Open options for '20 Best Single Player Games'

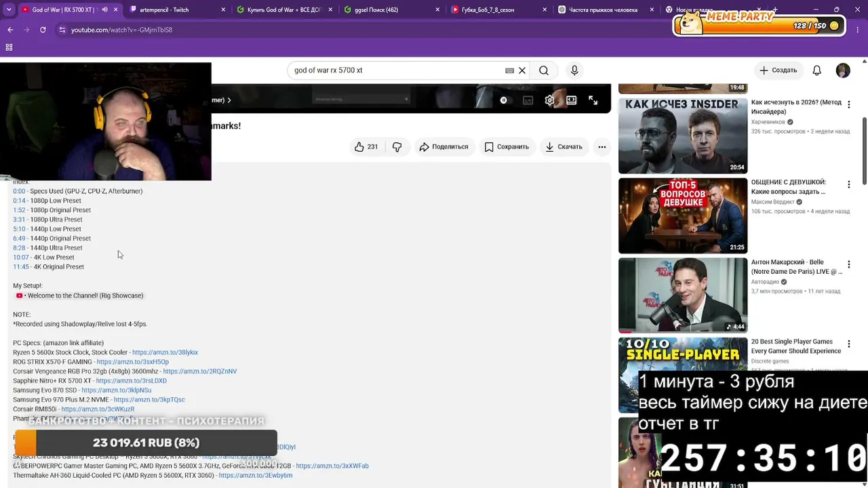pos(848,344)
